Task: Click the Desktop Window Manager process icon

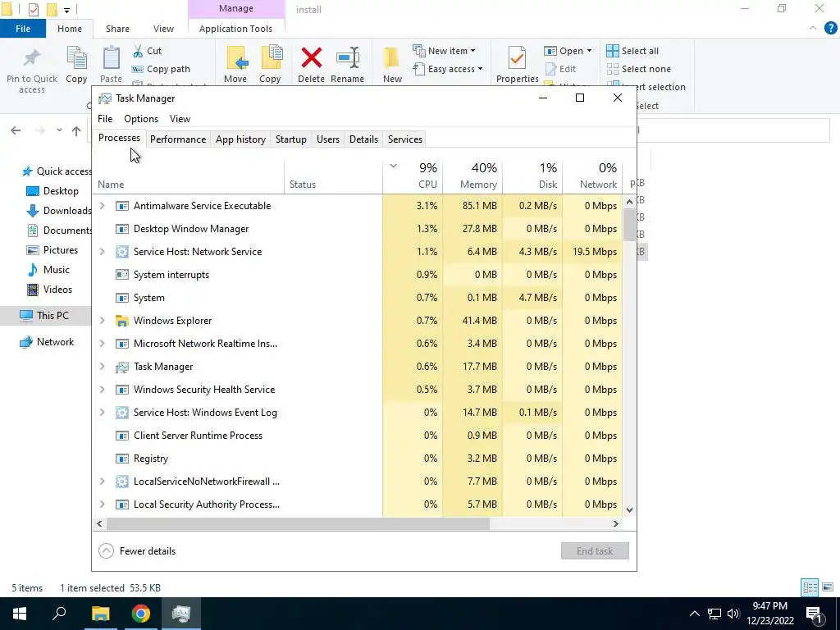Action: click(x=122, y=229)
